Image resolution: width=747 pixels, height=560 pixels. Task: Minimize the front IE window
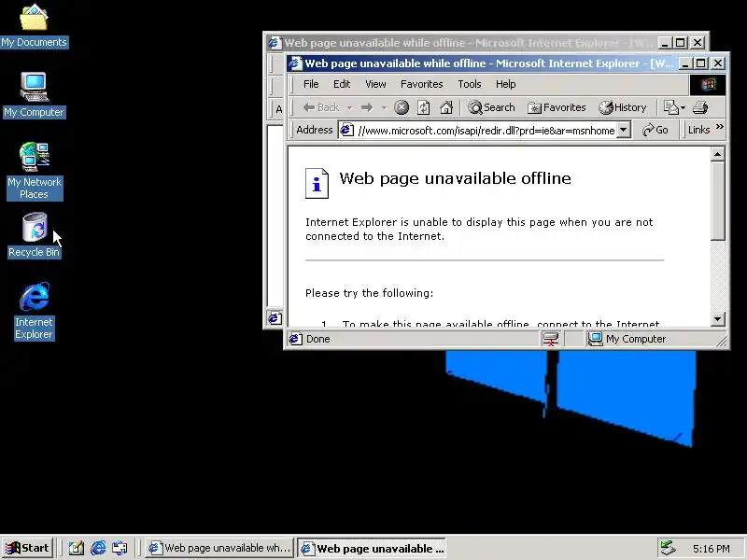[x=685, y=63]
